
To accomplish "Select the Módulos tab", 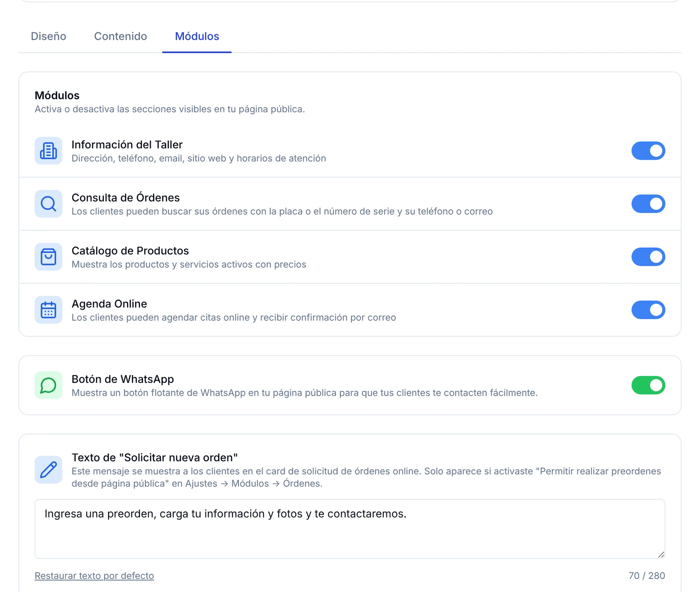I will click(197, 36).
